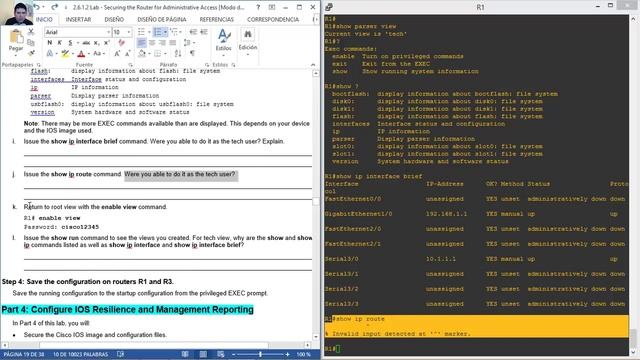Click the zoom slider handle

click(x=260, y=354)
